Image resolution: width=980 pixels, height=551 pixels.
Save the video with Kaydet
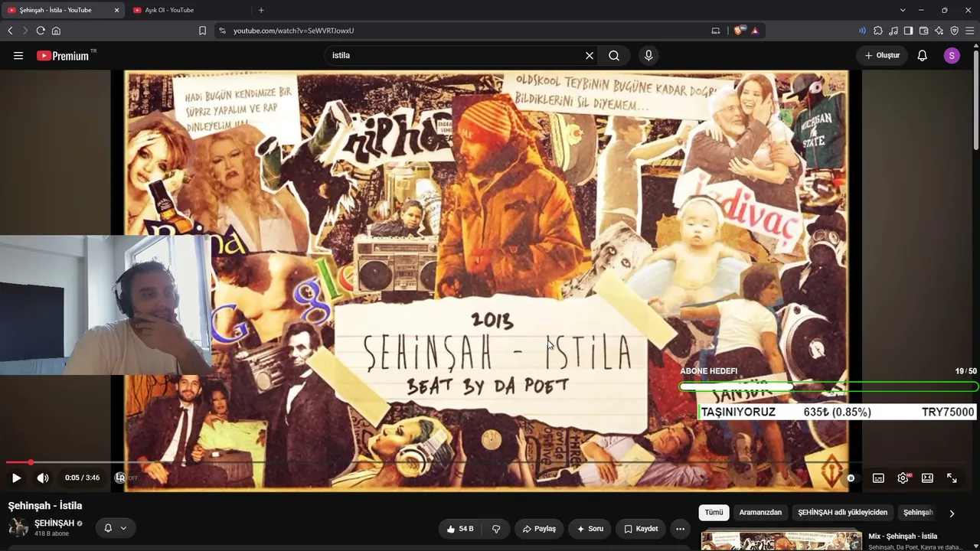click(x=641, y=529)
